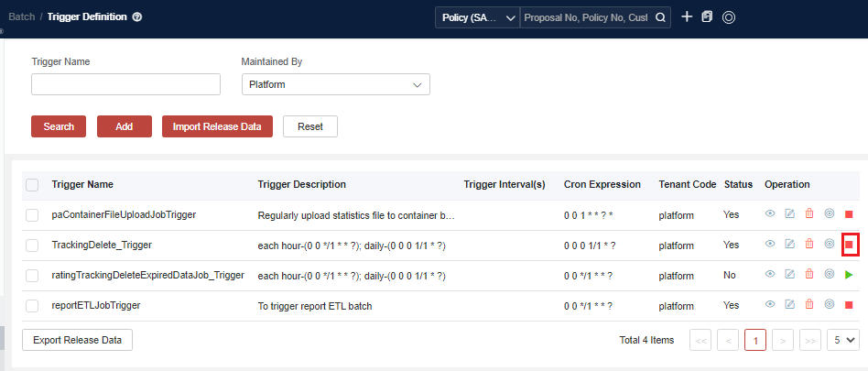View details of TrackingDelete_Trigger via eye icon
This screenshot has width=868, height=371.
(x=770, y=244)
